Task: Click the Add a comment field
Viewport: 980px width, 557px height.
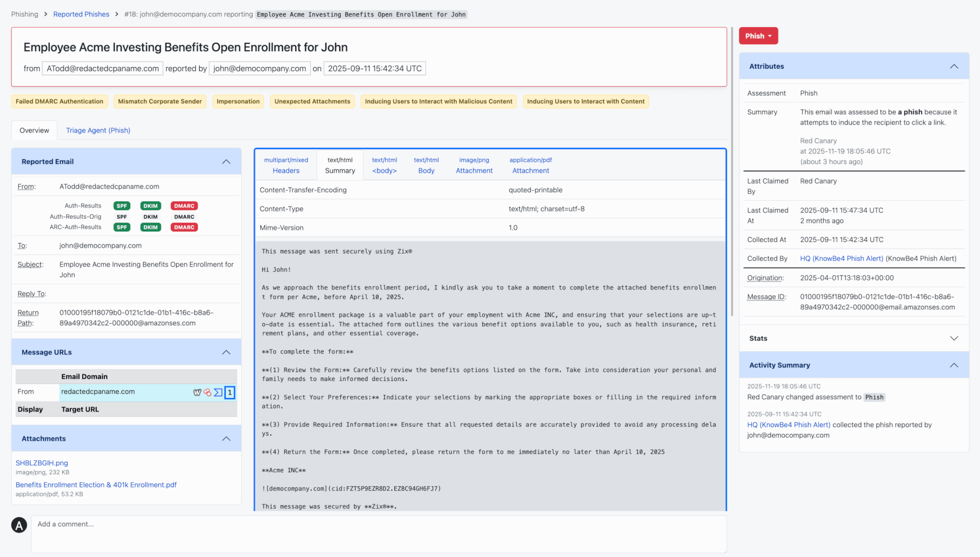Action: pyautogui.click(x=378, y=533)
